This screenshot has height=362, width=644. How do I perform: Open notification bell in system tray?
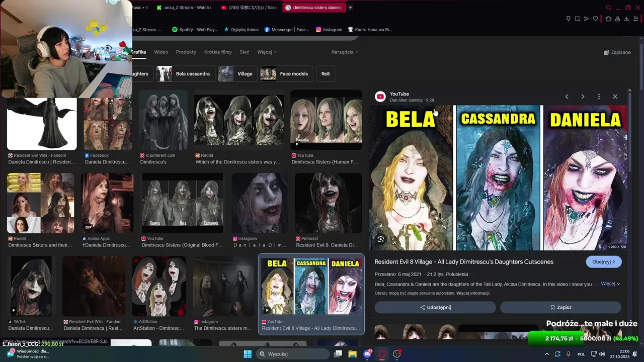(x=635, y=354)
